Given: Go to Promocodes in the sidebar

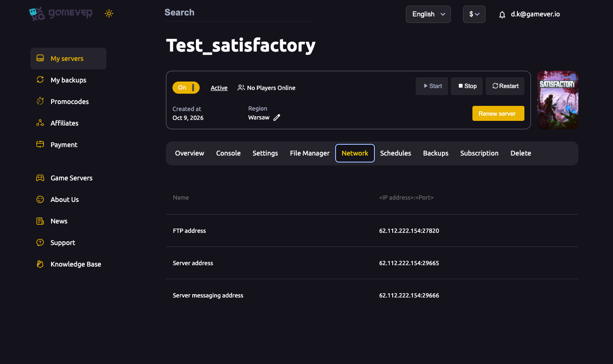Looking at the screenshot, I should [68, 102].
